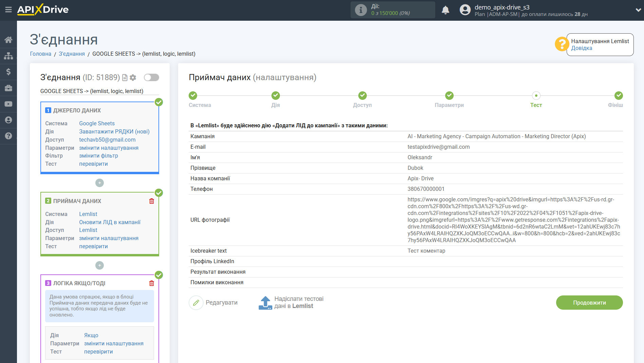Open the video tutorials sidebar icon
This screenshot has height=363, width=644.
point(8,104)
